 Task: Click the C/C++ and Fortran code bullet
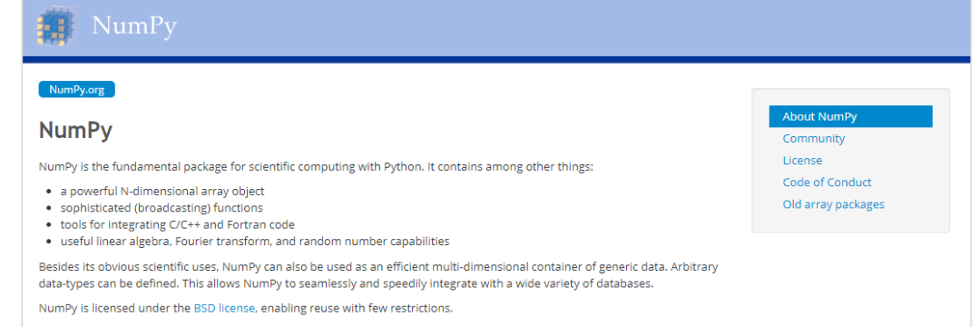pos(178,223)
